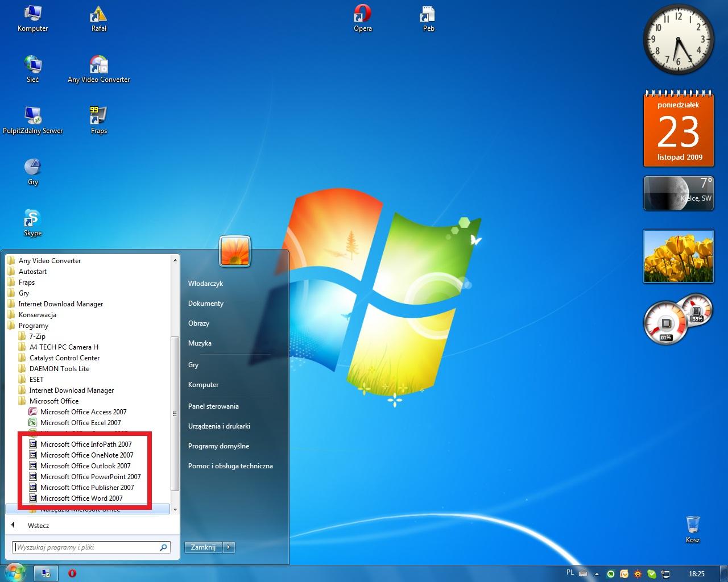
Task: Launch Any Video Converter from the desktop
Action: coord(99,69)
